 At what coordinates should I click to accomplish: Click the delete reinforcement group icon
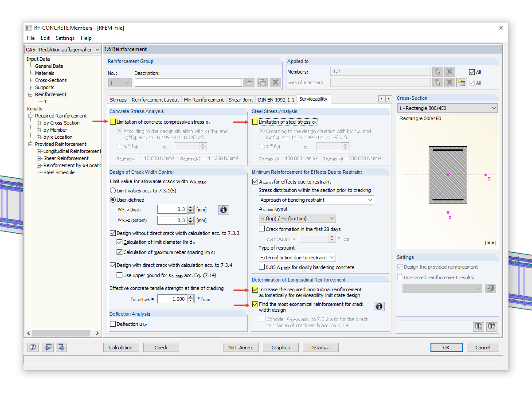[276, 82]
